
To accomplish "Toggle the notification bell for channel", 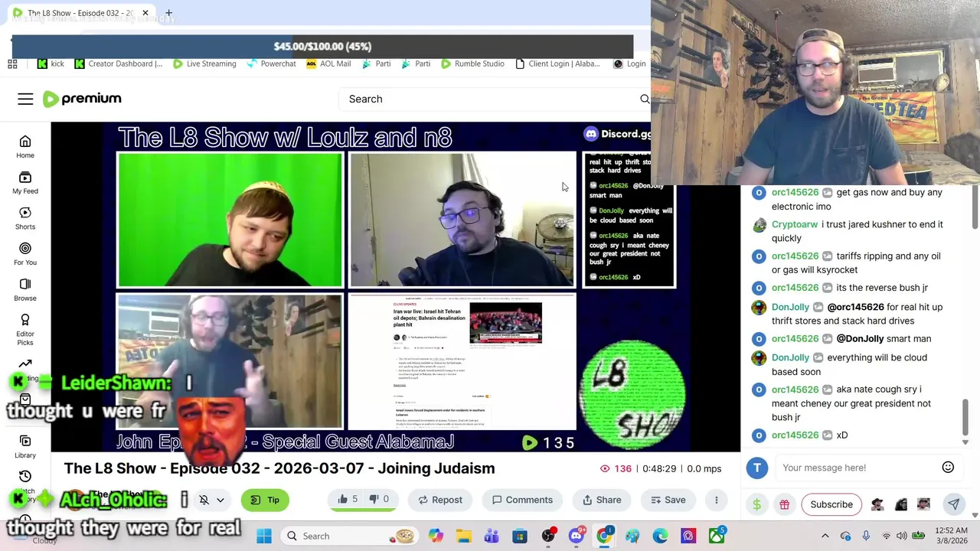I will [204, 500].
